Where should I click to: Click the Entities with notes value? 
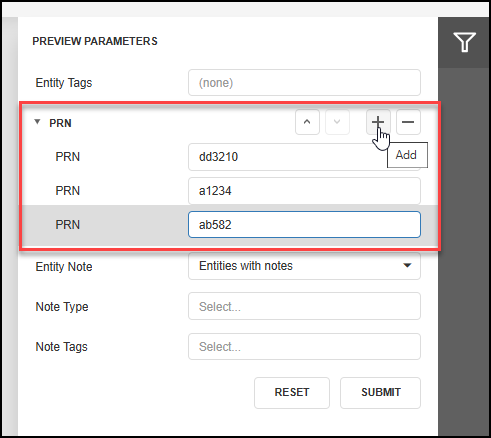246,266
